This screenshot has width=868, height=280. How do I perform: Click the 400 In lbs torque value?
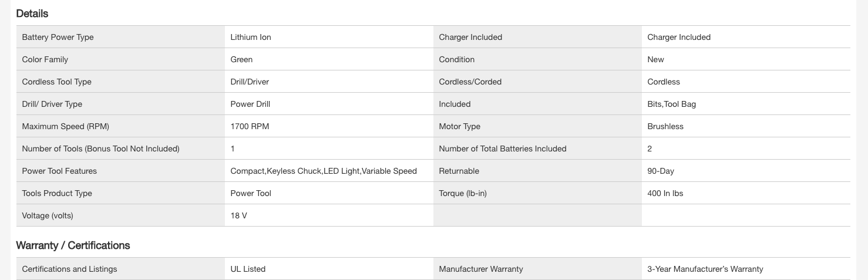pos(665,193)
